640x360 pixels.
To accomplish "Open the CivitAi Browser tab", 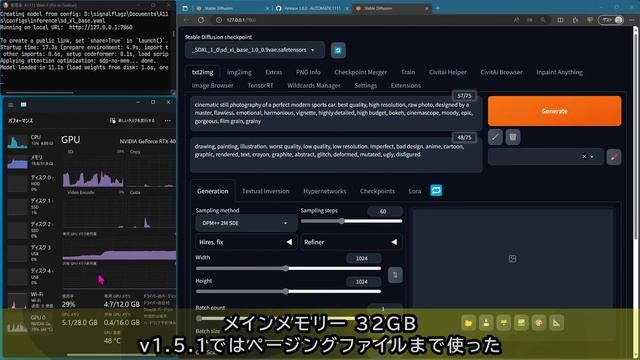I will [501, 72].
